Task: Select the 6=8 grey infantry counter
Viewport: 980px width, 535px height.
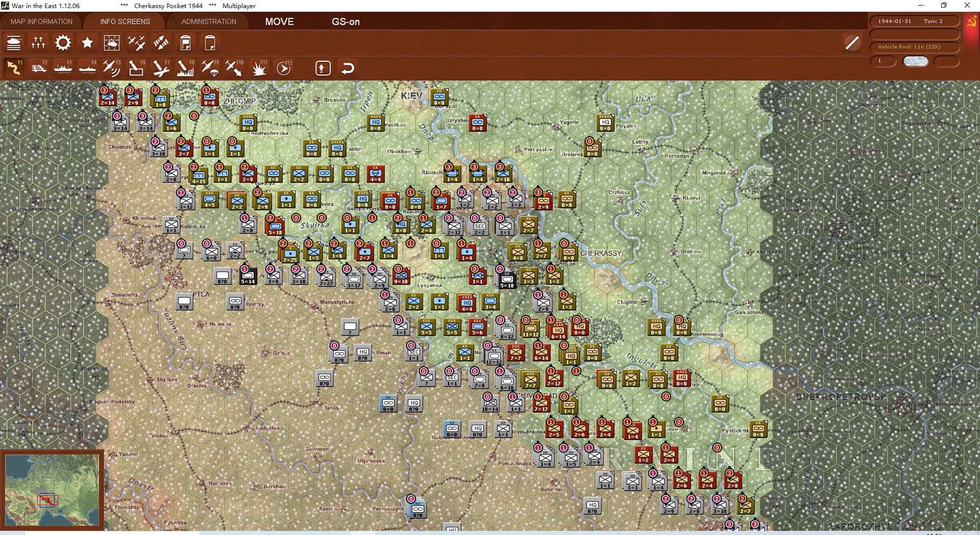Action: tap(211, 252)
